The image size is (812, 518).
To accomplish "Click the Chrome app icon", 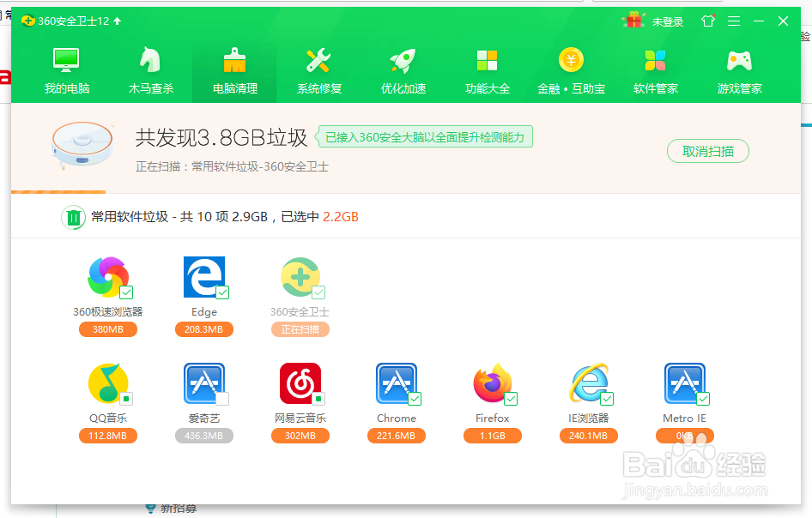I will pyautogui.click(x=397, y=383).
